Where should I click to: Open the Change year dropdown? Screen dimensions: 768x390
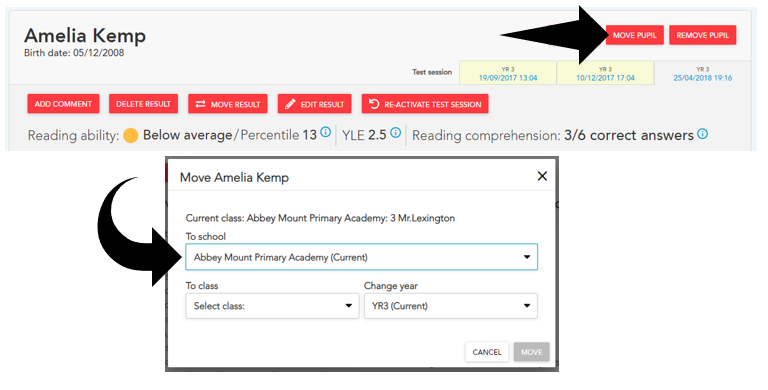point(451,306)
